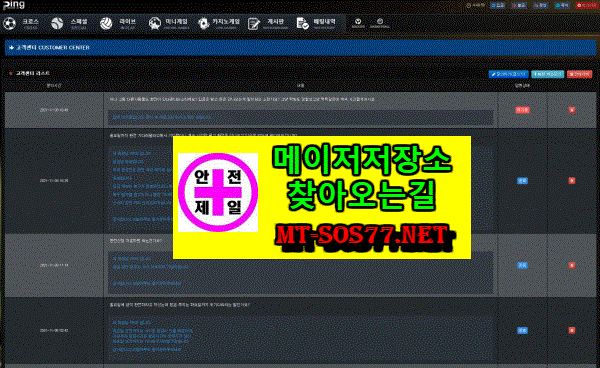The width and height of the screenshot is (600, 368).
Task: Click the baseball icon beside 스페셜
Action: (57, 24)
